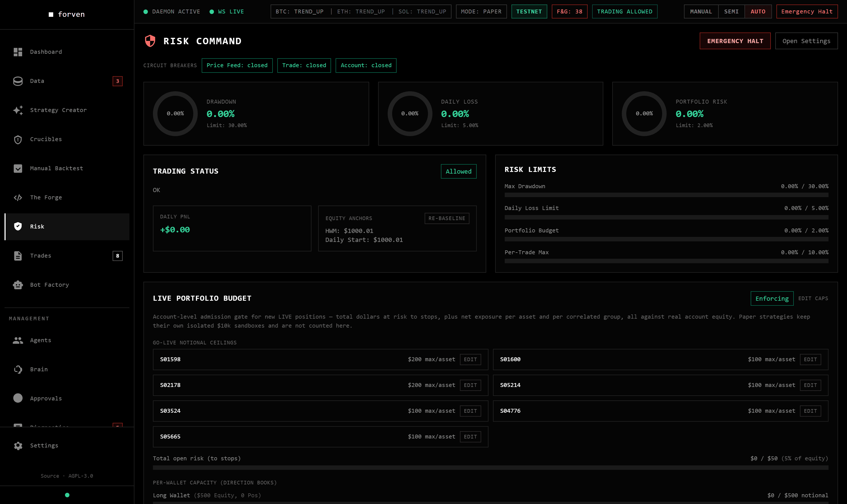Click RE-BASELINE equity anchors button
847x504 pixels.
click(x=447, y=218)
